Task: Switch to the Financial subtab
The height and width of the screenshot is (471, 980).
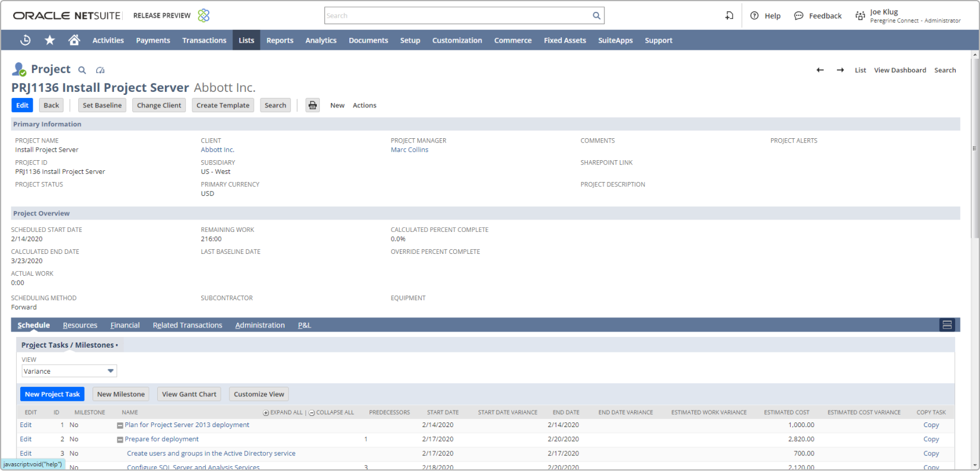Action: coord(125,325)
